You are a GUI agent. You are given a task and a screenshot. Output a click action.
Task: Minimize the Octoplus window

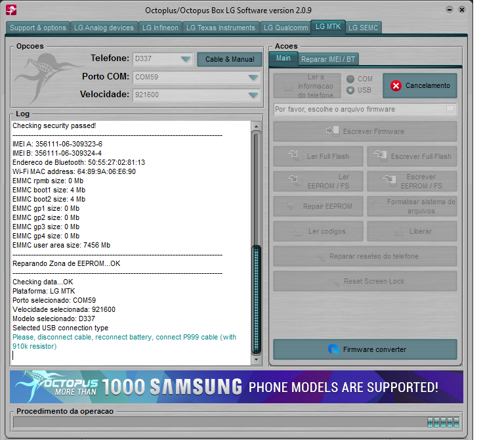450,10
